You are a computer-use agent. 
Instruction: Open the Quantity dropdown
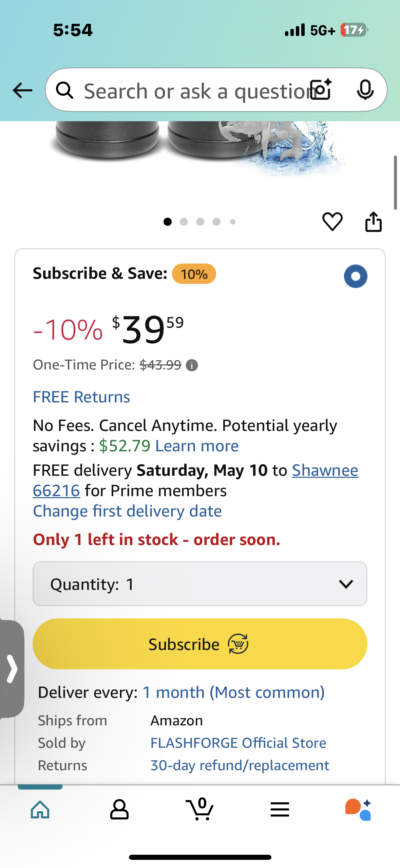tap(200, 584)
